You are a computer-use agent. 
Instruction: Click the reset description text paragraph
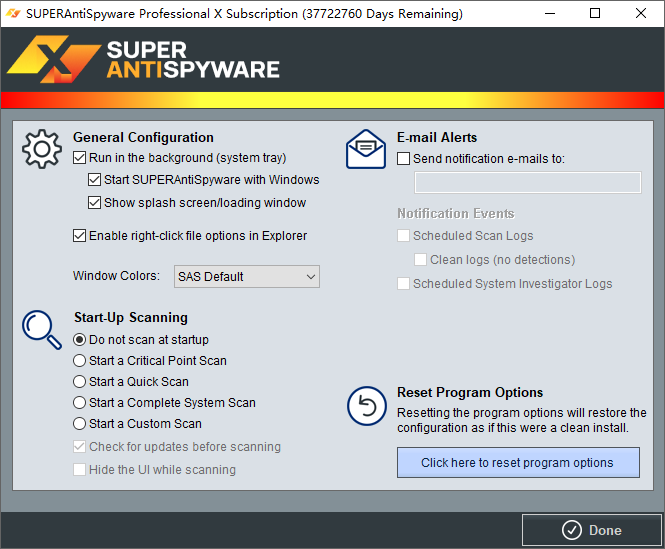pos(522,420)
